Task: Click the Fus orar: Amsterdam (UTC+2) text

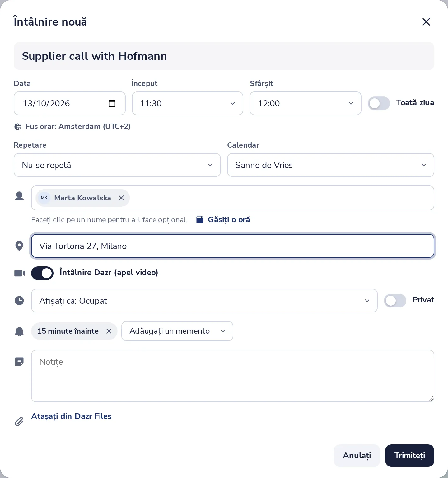Action: pyautogui.click(x=78, y=126)
